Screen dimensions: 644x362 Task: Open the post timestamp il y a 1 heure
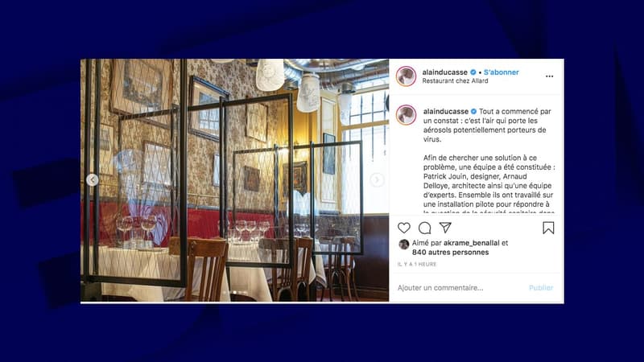(417, 265)
